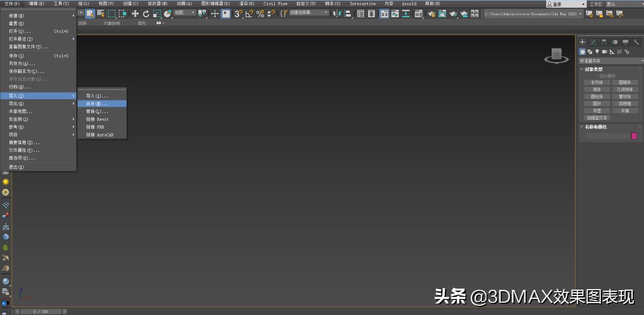Select the Rotate tool in the toolbar

coord(146,13)
